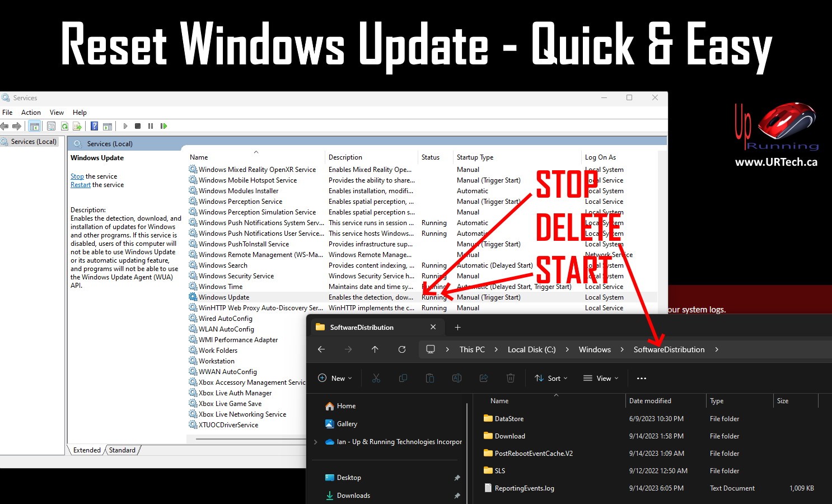
Task: Click the Restart Service toolbar icon
Action: (x=163, y=126)
